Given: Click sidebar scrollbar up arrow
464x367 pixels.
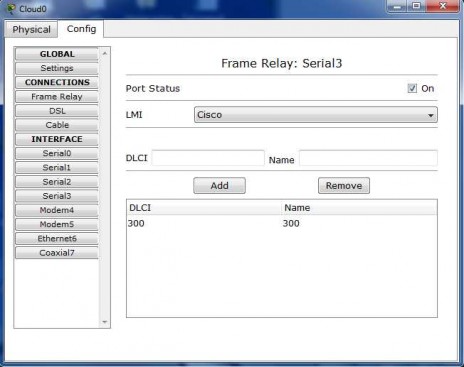Looking at the screenshot, I should 105,53.
